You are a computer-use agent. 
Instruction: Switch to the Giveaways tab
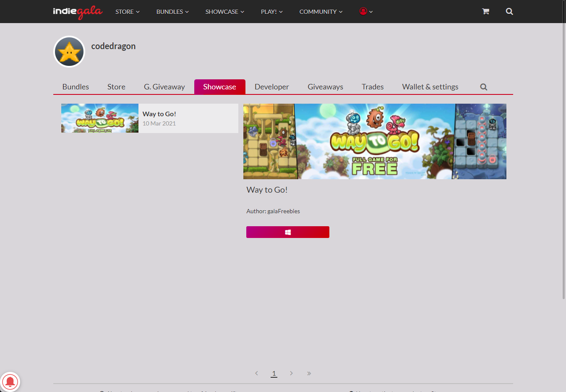point(326,87)
